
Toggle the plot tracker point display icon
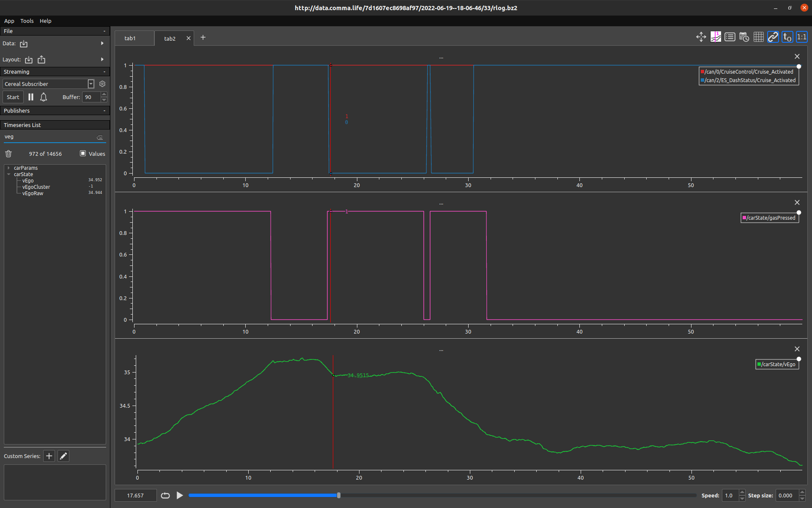716,37
